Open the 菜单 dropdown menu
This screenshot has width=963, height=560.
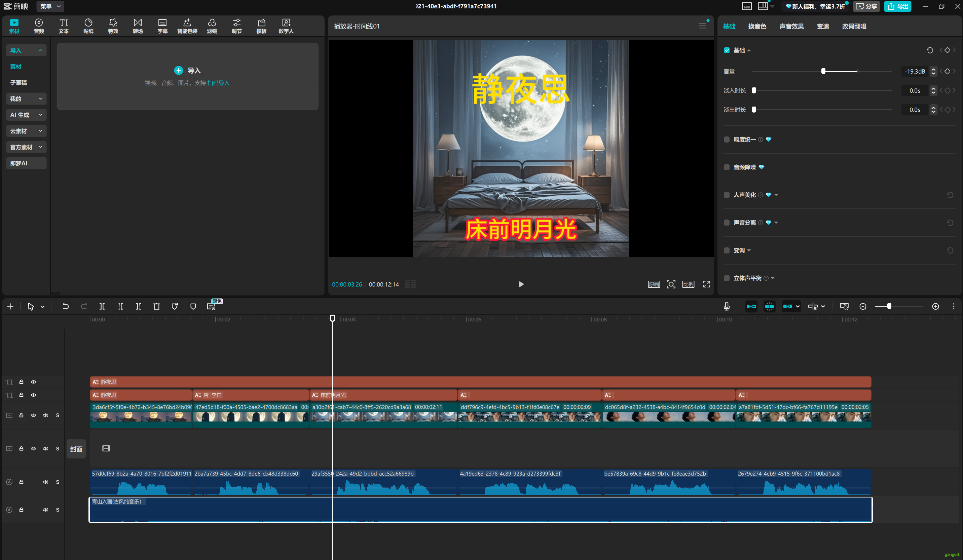point(50,6)
